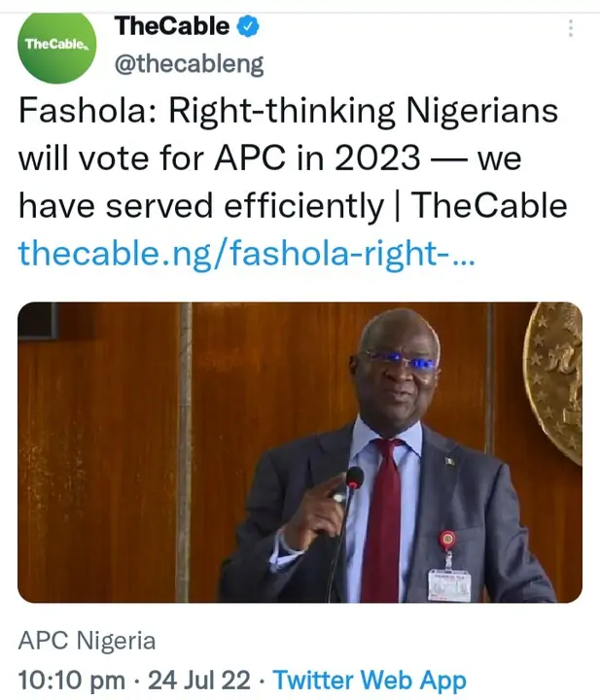The width and height of the screenshot is (600, 700).
Task: Click the blue verified badge
Action: tap(250, 27)
